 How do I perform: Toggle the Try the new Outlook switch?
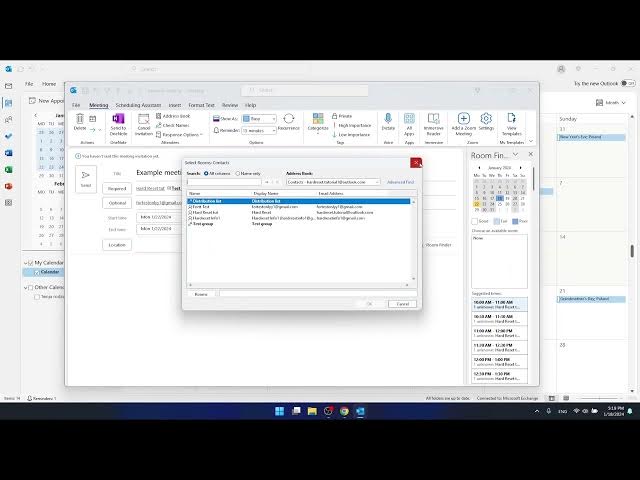click(628, 83)
